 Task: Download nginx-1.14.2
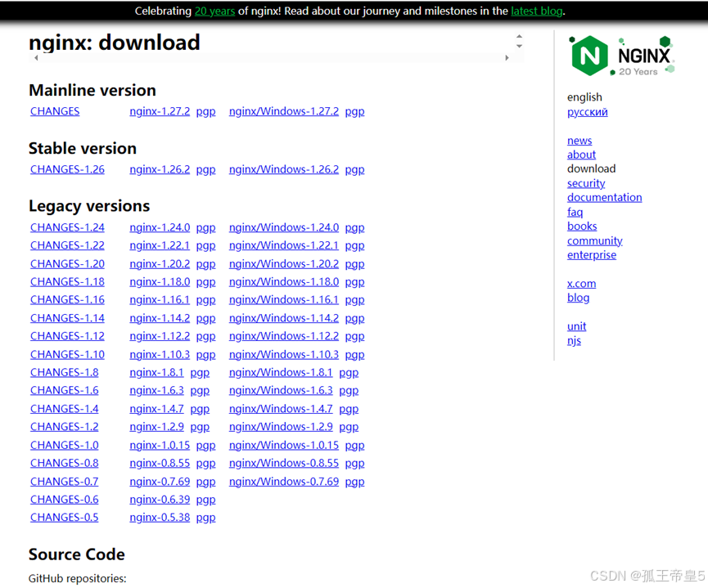[160, 319]
